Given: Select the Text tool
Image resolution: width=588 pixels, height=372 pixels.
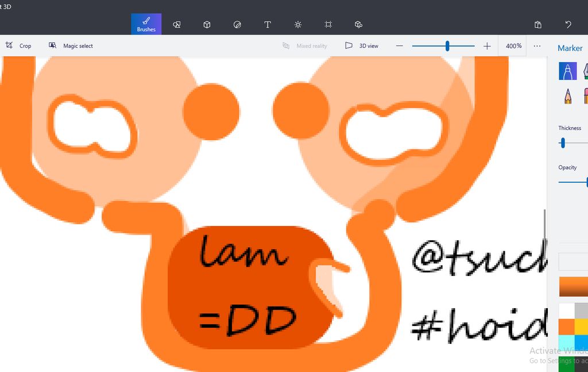Looking at the screenshot, I should click(x=268, y=24).
